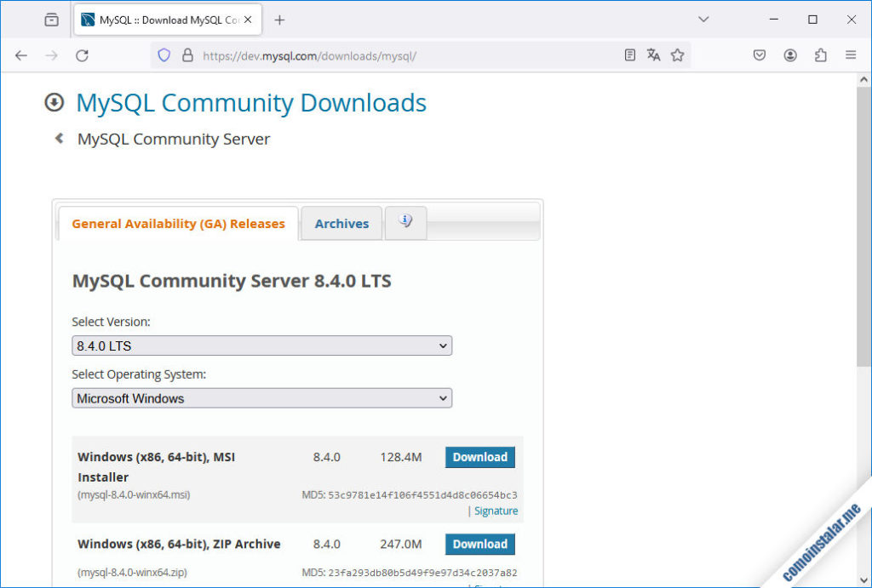872x588 pixels.
Task: Toggle the tracking protection shield
Action: click(163, 54)
